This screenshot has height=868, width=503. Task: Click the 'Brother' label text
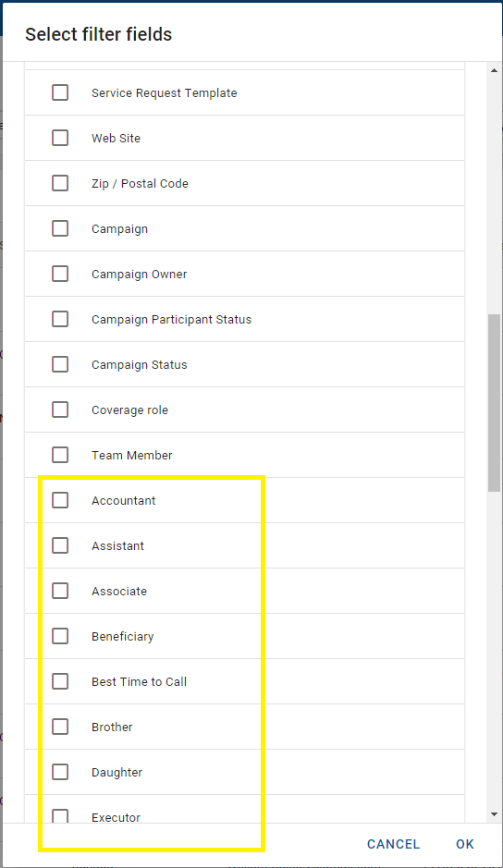[x=112, y=727]
